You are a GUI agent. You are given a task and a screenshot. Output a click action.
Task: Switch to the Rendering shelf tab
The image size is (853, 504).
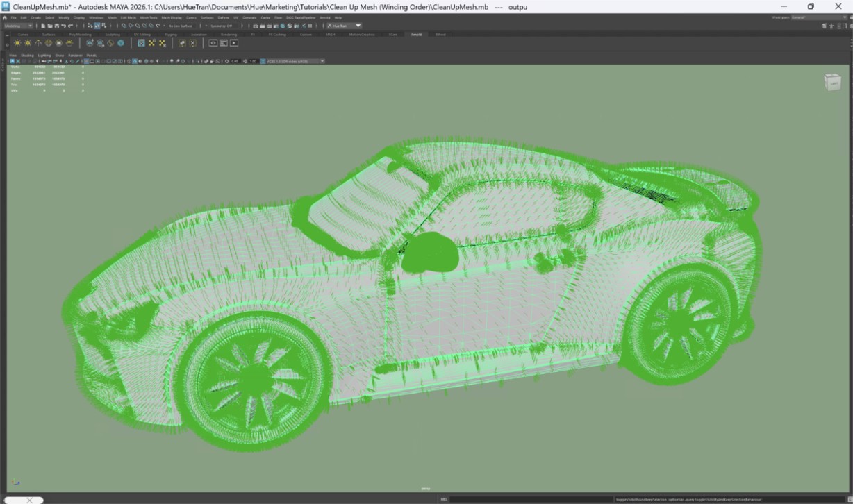[x=229, y=35]
